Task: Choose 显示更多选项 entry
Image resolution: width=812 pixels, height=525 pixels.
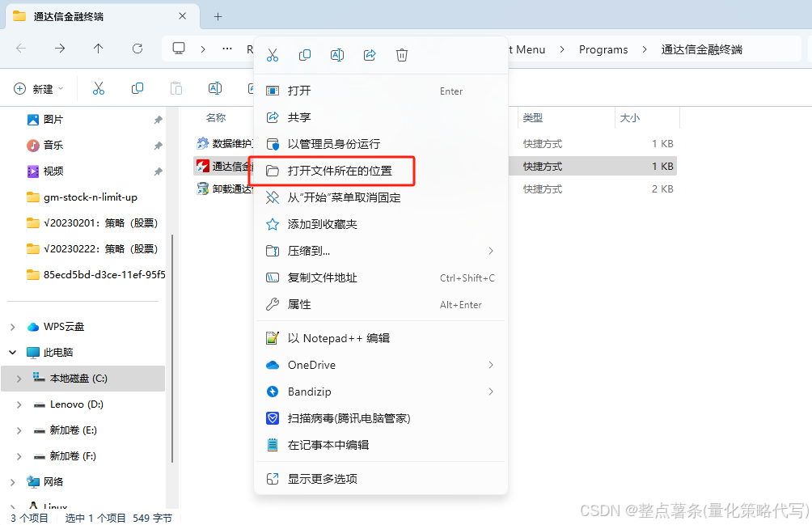Action: pos(381,479)
